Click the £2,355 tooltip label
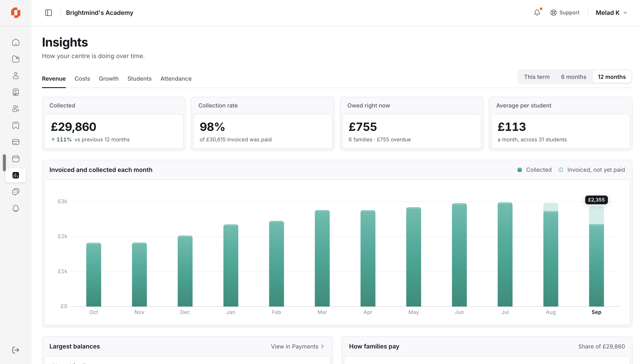 (x=596, y=200)
